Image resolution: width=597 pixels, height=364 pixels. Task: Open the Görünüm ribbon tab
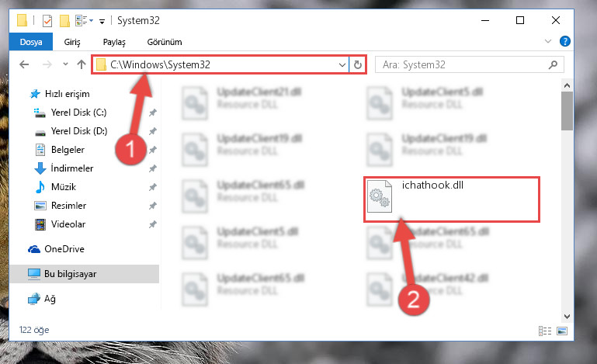click(x=165, y=42)
